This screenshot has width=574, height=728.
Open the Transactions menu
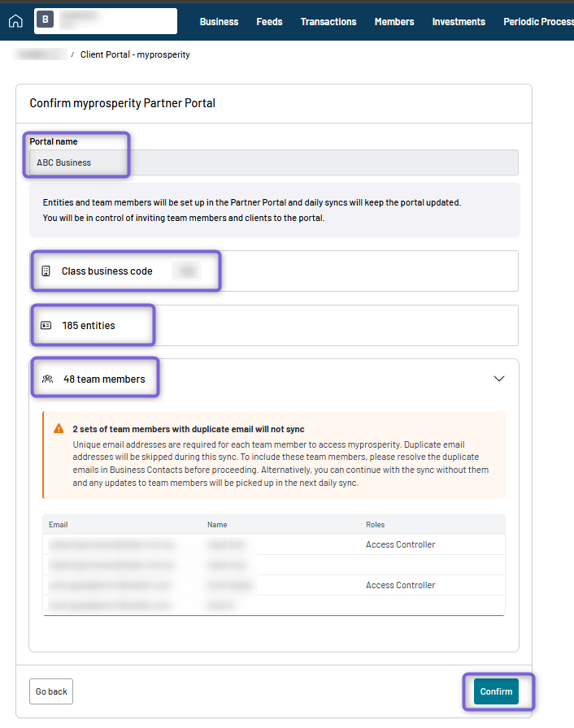(328, 22)
